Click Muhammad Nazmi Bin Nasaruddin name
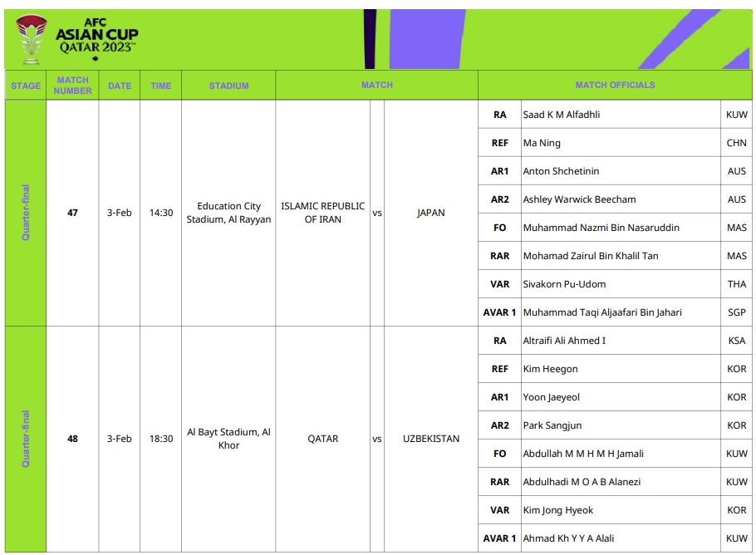Viewport: 756px width, 555px height. coord(601,228)
